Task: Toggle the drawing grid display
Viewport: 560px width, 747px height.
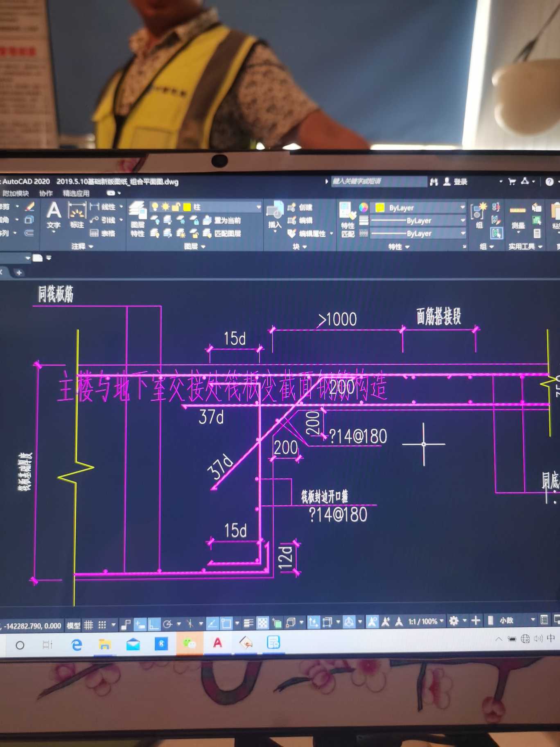Action: 89,625
